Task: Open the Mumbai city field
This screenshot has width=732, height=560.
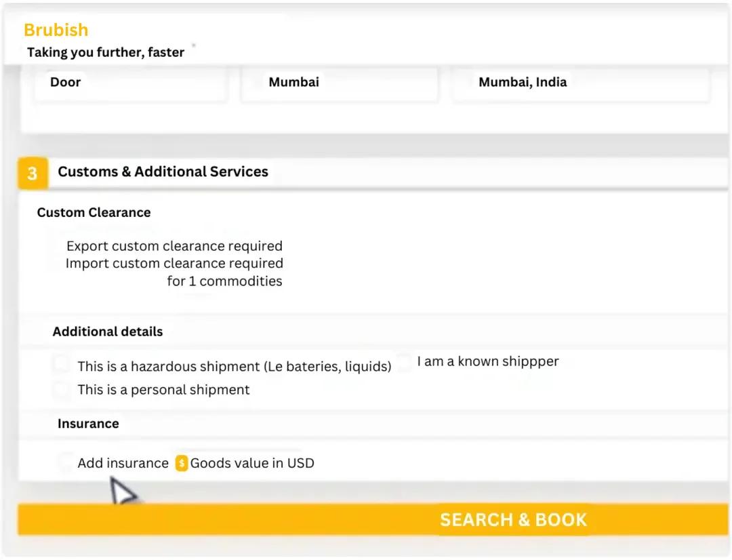Action: point(339,83)
